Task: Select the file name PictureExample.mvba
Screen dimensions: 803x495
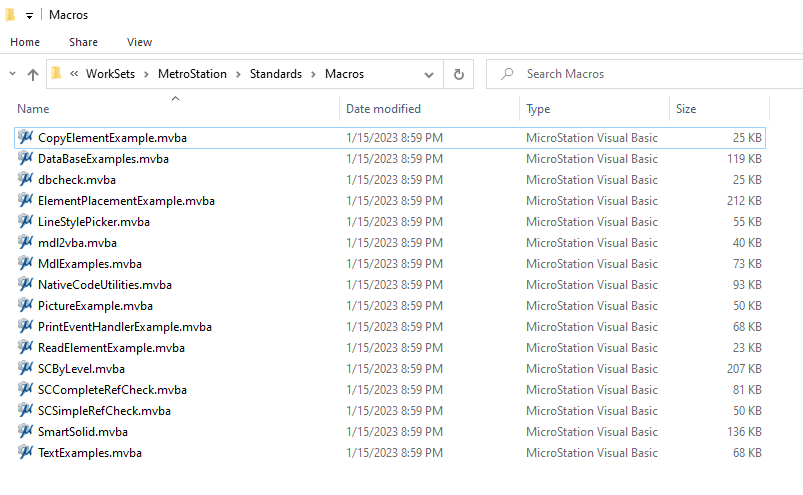Action: [x=95, y=306]
